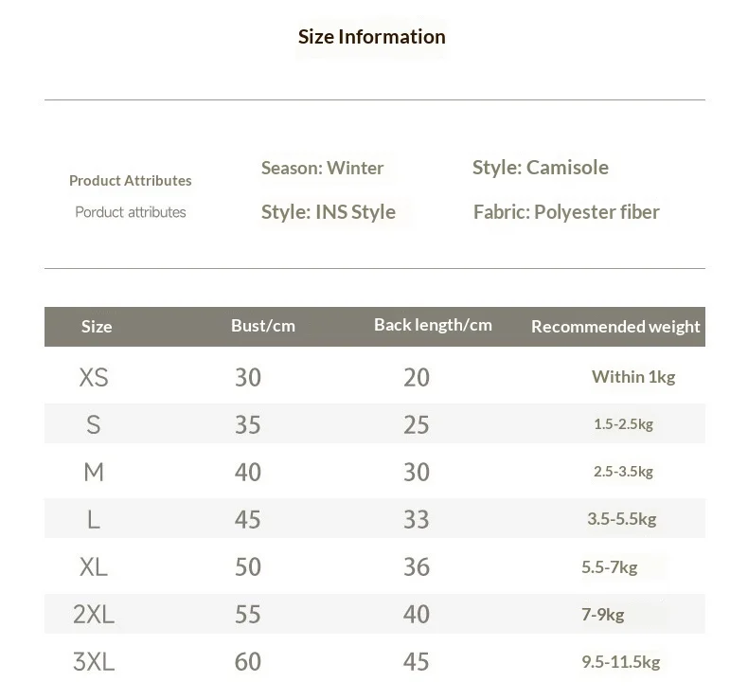Click the 5.5-7kg weight cell
Image resolution: width=748 pixels, height=700 pixels.
609,566
